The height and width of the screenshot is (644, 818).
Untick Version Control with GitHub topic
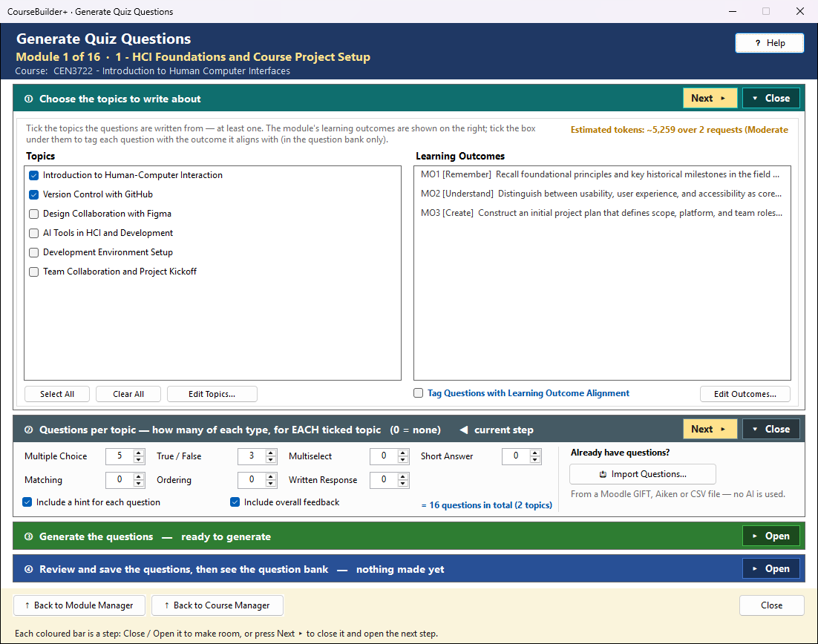point(34,194)
